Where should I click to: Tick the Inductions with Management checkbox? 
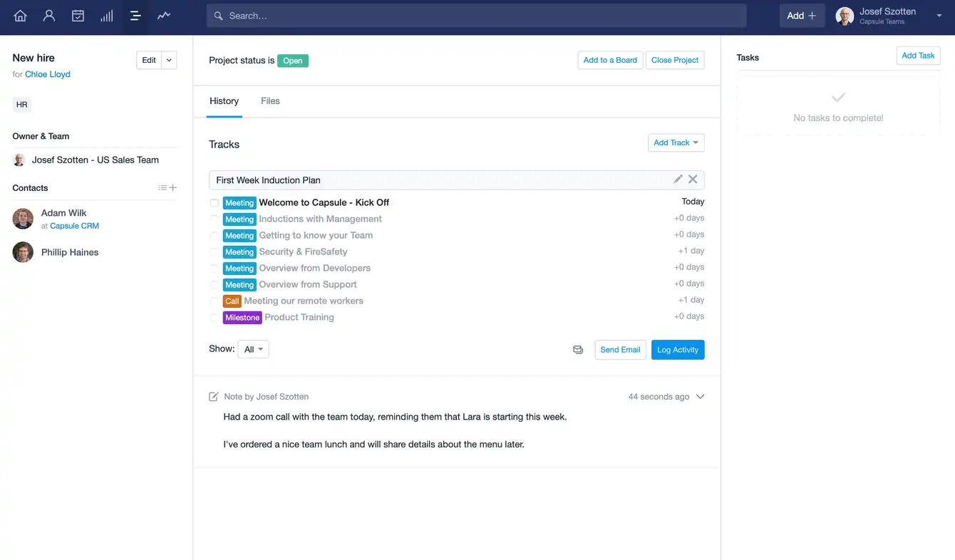(214, 219)
